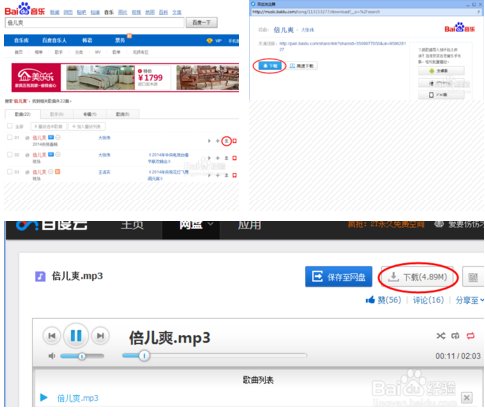Tick the checkbox for song row 03
This screenshot has width=485, height=416.
pyautogui.click(x=10, y=172)
